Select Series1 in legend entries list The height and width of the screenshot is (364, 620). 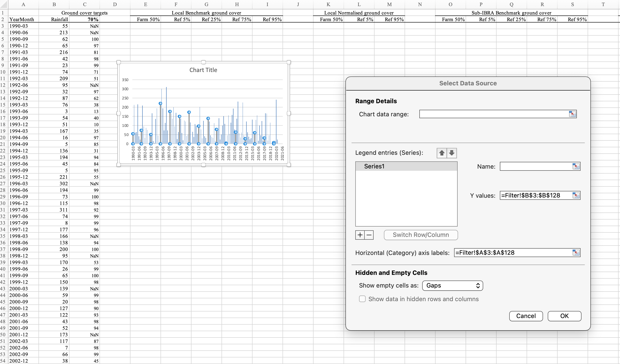(x=406, y=166)
